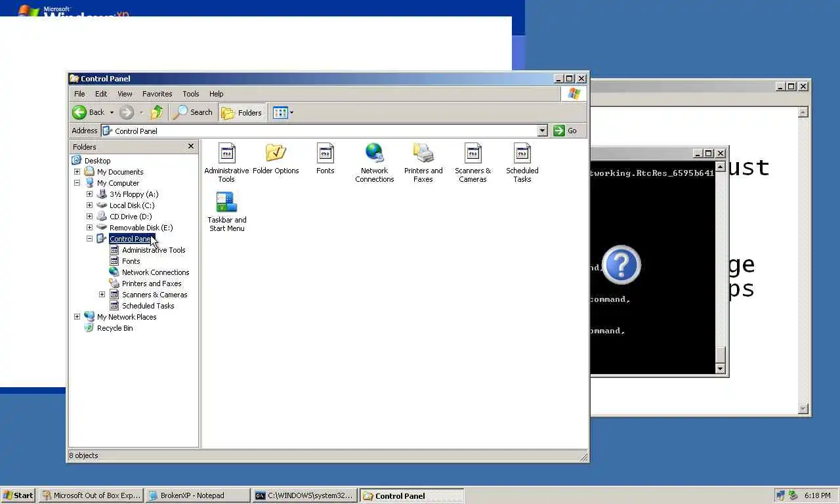Select Desktop in the folder tree

pyautogui.click(x=97, y=161)
